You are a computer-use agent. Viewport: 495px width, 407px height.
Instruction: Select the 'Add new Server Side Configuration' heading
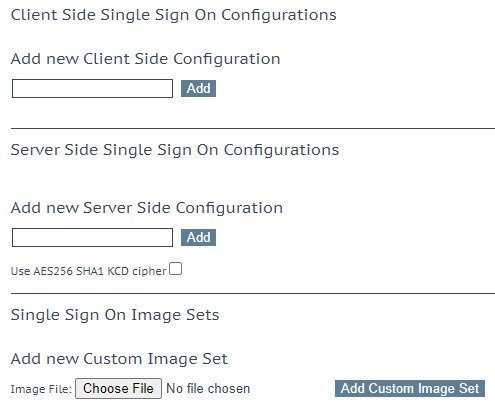click(147, 208)
